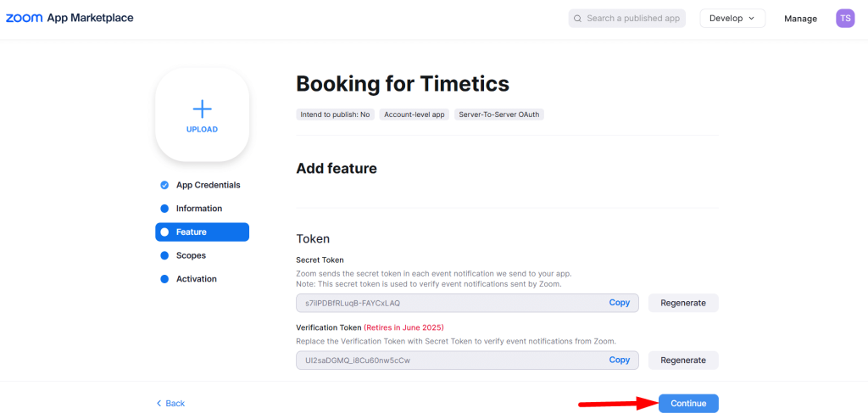
Task: Click the Scopes step circle icon
Action: pyautogui.click(x=164, y=255)
